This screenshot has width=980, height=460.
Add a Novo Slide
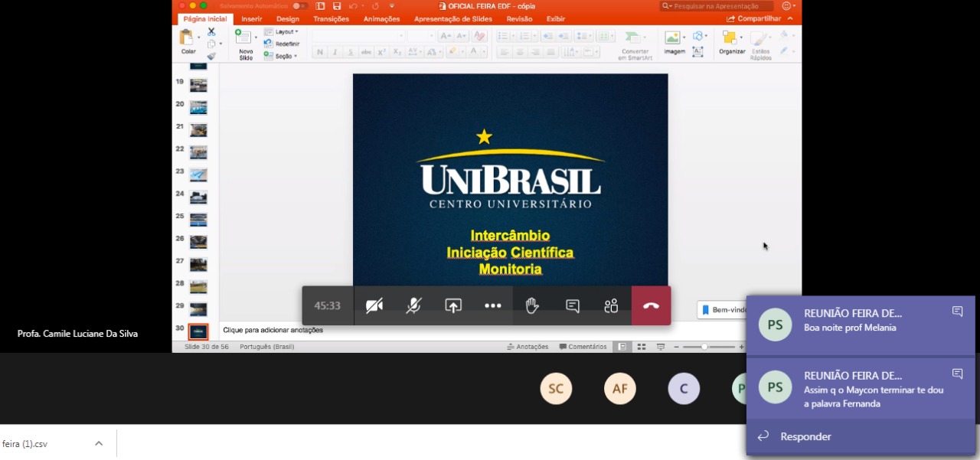(244, 44)
